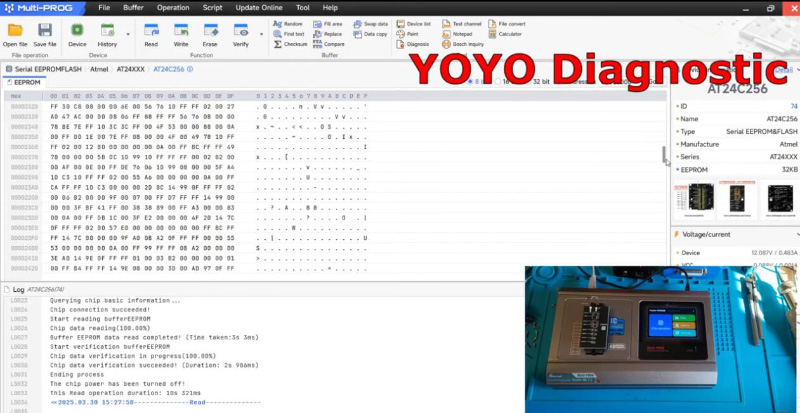
Task: Click the Swap data tool
Action: point(370,24)
